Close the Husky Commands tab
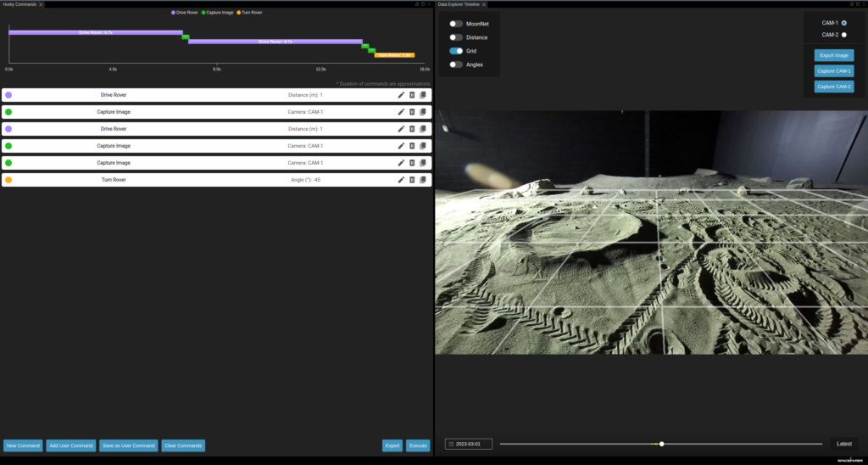This screenshot has height=465, width=868. [41, 4]
